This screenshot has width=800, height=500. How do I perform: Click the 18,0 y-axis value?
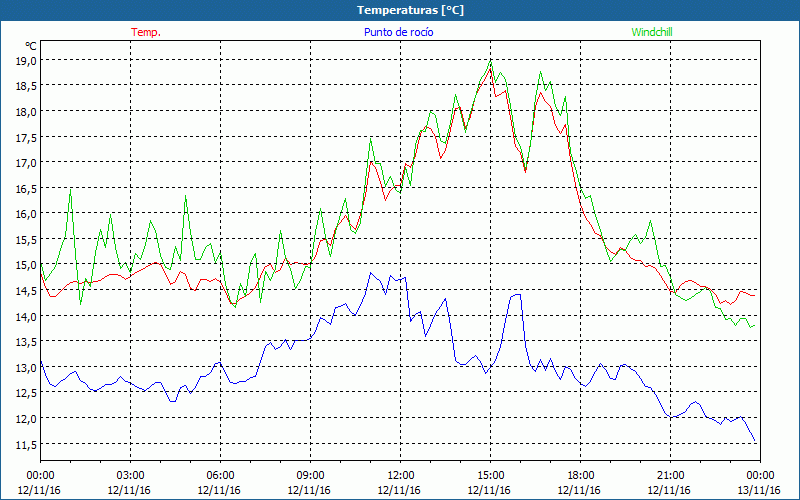click(27, 112)
